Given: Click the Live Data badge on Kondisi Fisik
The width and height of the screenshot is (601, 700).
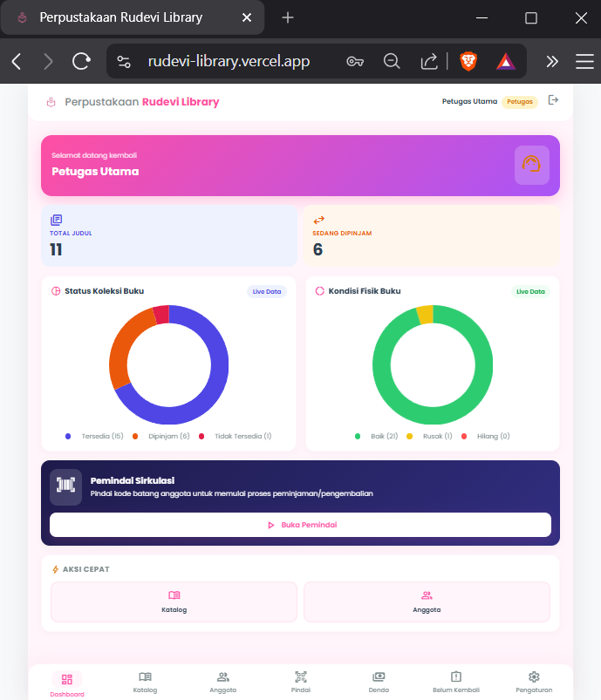Looking at the screenshot, I should pos(530,291).
